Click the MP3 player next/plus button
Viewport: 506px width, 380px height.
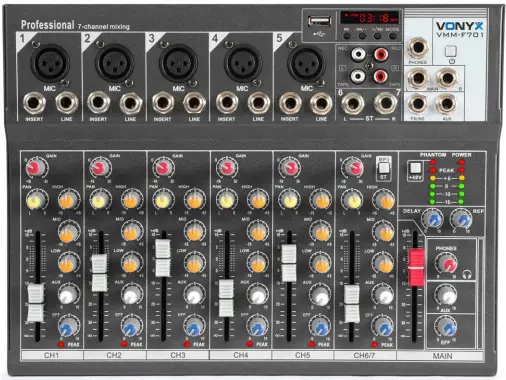377,36
